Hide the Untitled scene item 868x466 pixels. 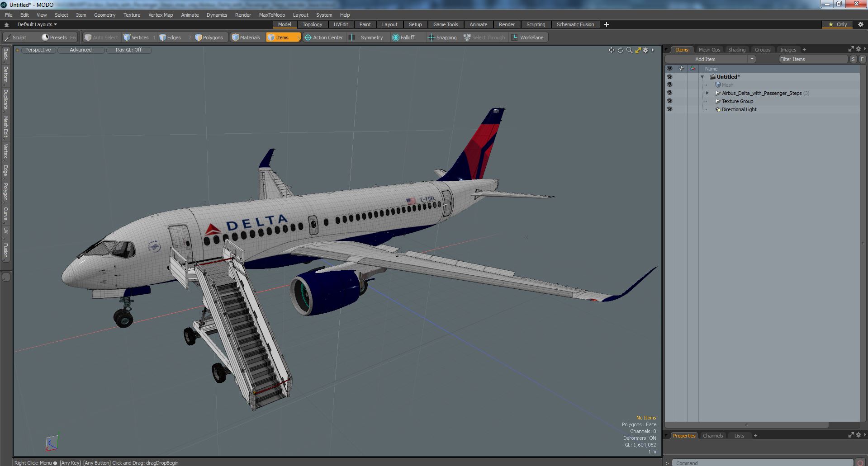tap(669, 77)
